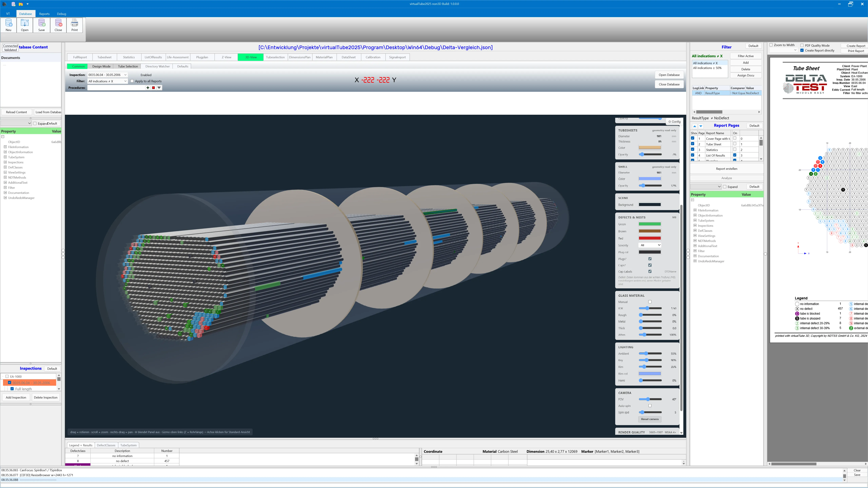
Task: Toggle the Glass Material Manual checkbox
Action: coord(650,302)
